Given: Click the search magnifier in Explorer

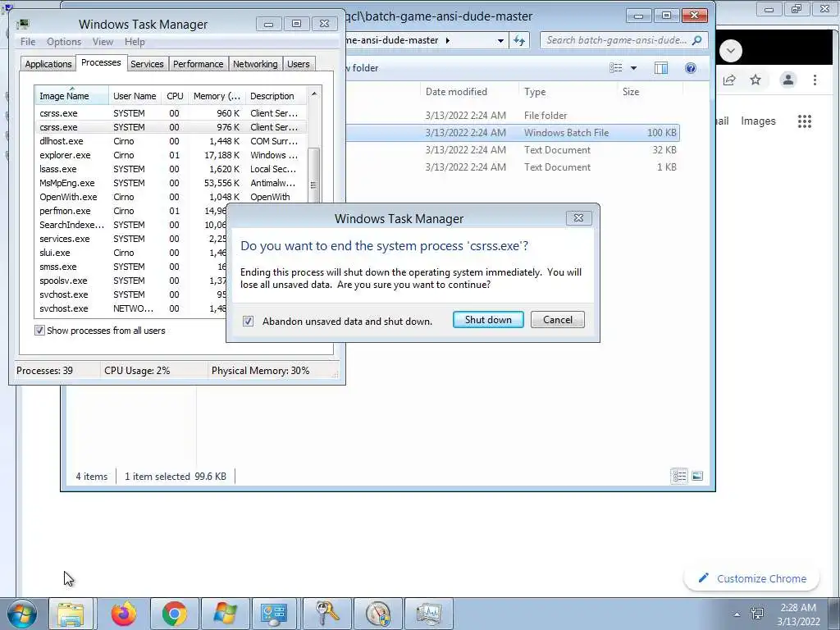Looking at the screenshot, I should 696,40.
